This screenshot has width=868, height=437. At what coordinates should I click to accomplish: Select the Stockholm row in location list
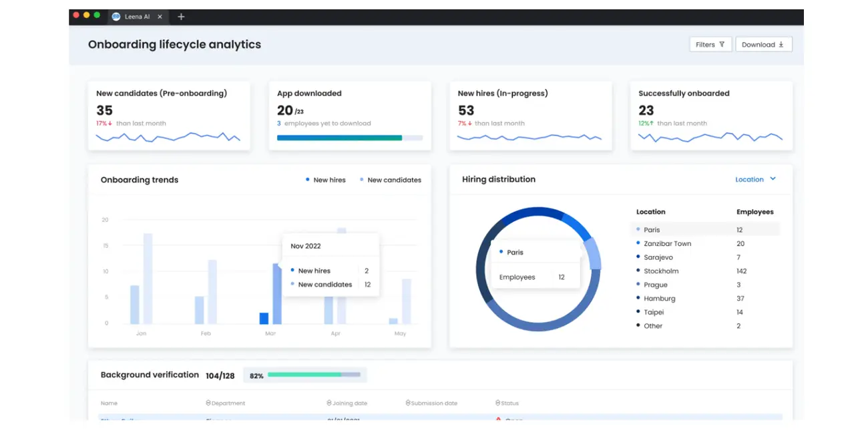(661, 271)
